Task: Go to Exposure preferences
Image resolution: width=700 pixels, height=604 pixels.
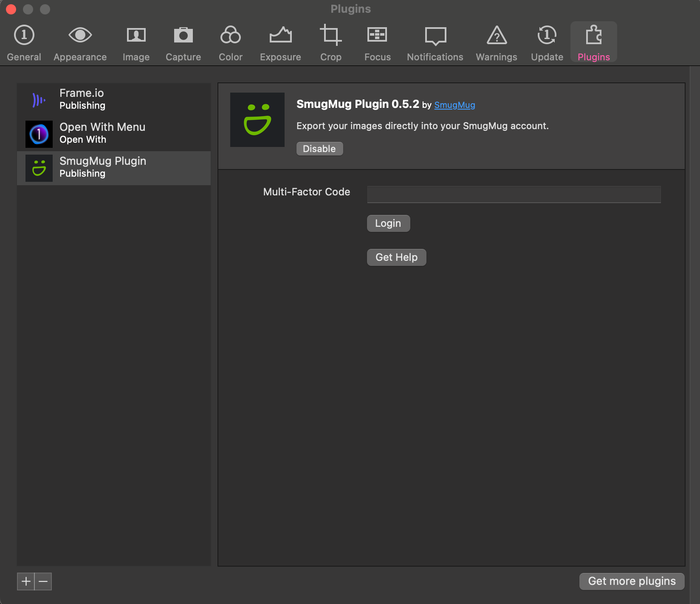Action: coord(280,42)
